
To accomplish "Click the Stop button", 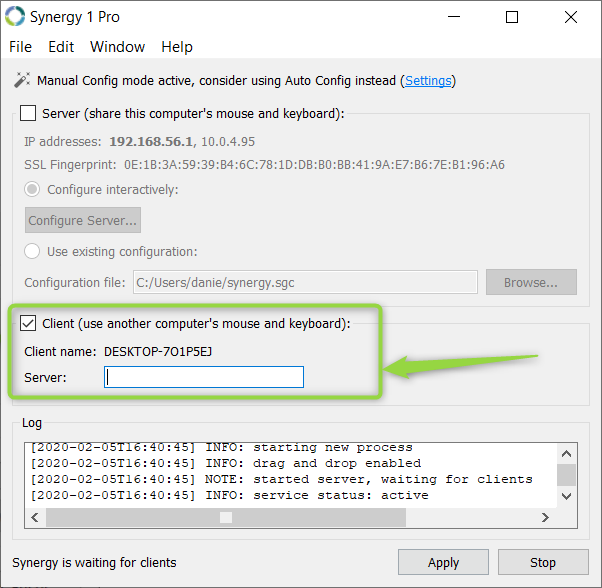I will 543,562.
